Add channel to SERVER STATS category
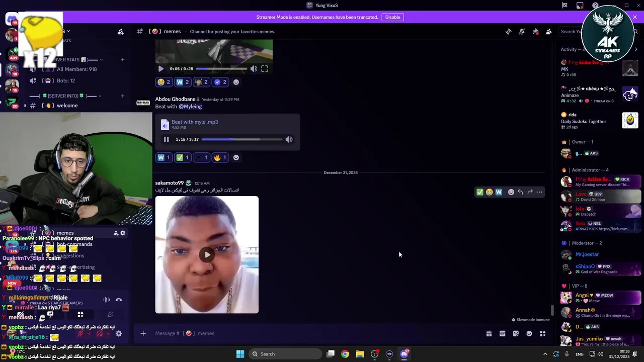644x362 pixels. [x=122, y=60]
